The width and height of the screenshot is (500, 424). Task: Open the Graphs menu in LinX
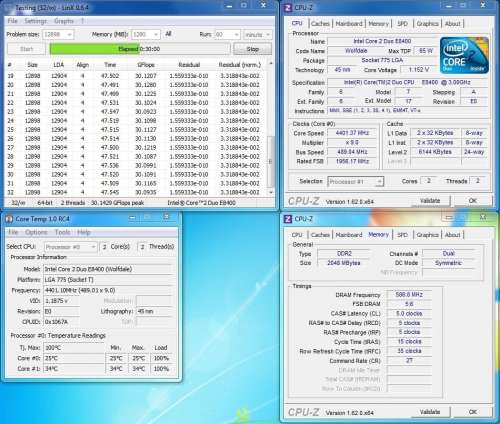(x=64, y=21)
